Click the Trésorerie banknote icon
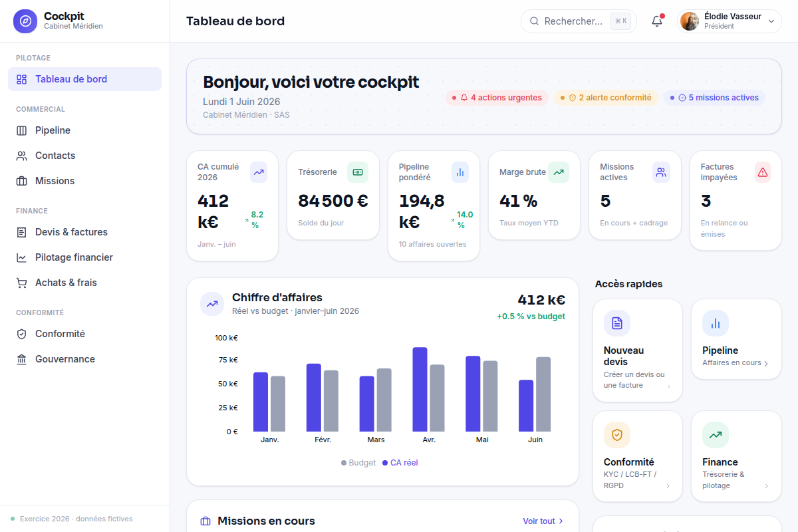Viewport: 798px width, 532px height. click(358, 172)
